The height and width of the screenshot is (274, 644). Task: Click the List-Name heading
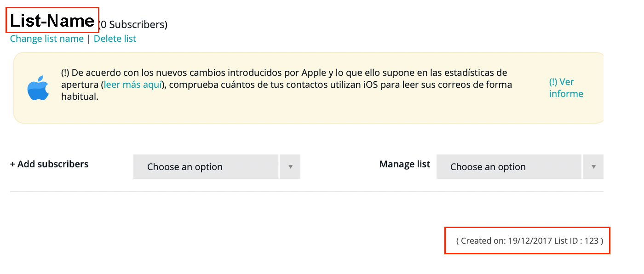(52, 21)
